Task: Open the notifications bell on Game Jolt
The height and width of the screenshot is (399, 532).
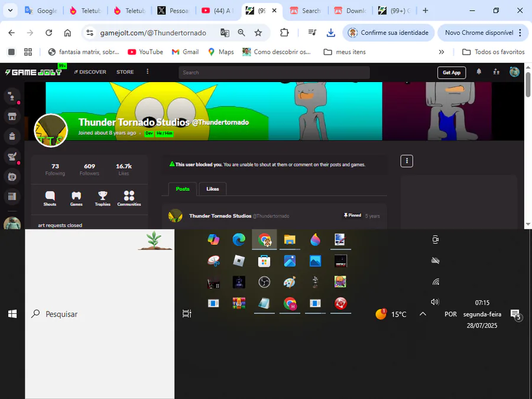Action: coord(479,72)
